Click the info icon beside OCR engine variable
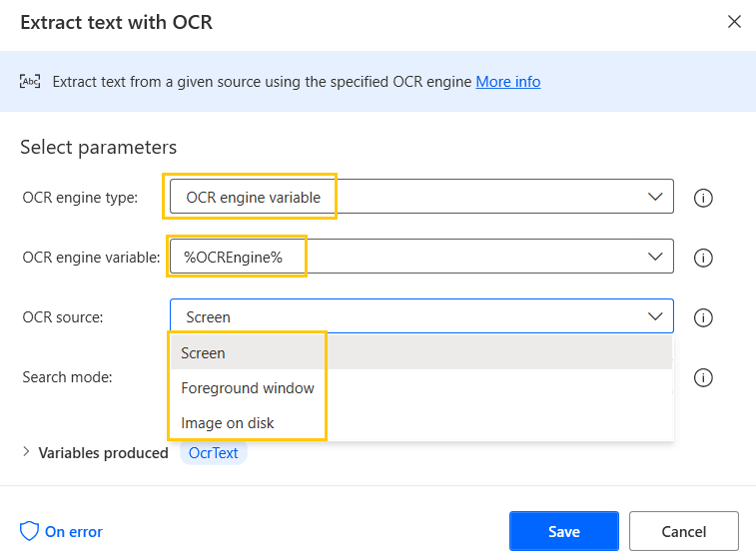Viewport: 756px width, 560px height. 703,258
